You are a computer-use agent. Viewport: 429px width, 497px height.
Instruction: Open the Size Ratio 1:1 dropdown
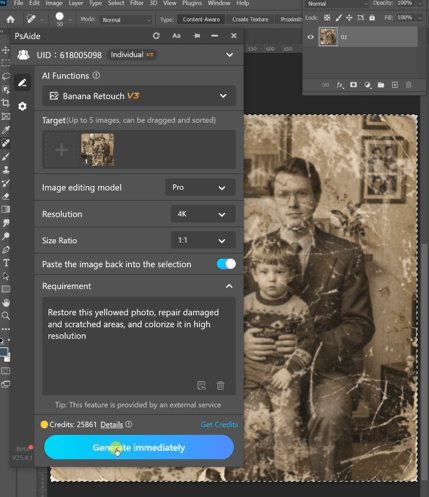pyautogui.click(x=203, y=240)
